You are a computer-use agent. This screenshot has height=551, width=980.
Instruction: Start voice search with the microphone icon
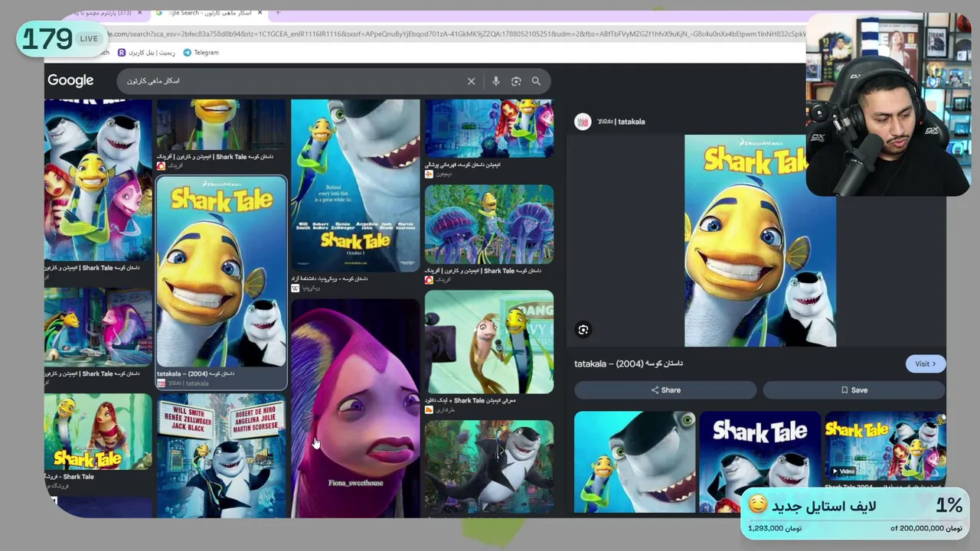pos(496,81)
